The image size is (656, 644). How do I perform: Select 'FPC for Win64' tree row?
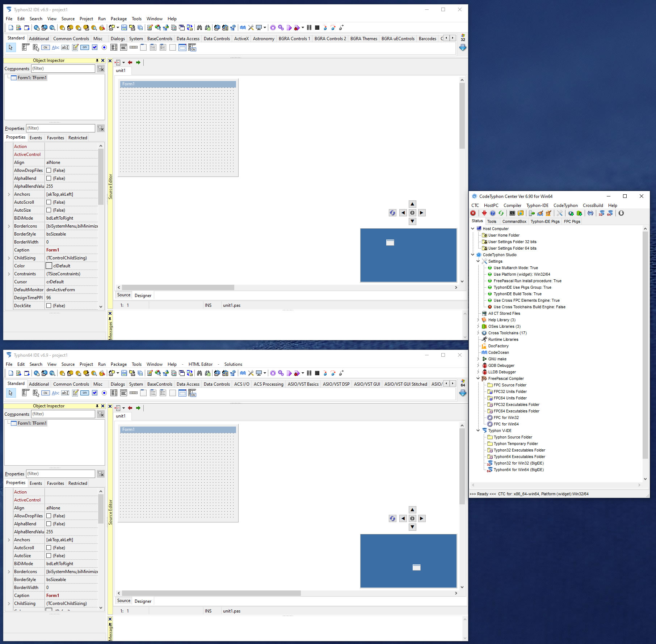[506, 424]
